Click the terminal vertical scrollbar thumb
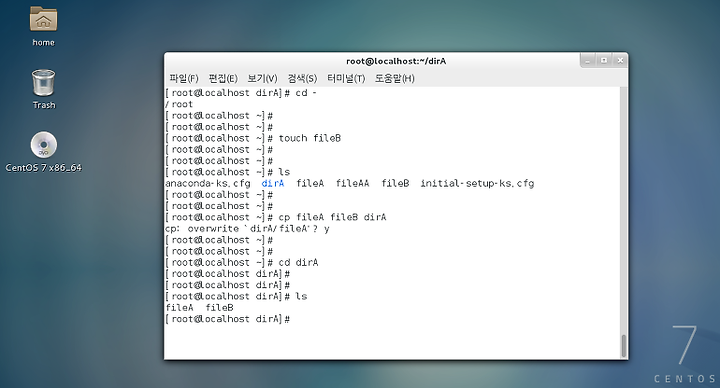The width and height of the screenshot is (720, 388). pyautogui.click(x=624, y=346)
